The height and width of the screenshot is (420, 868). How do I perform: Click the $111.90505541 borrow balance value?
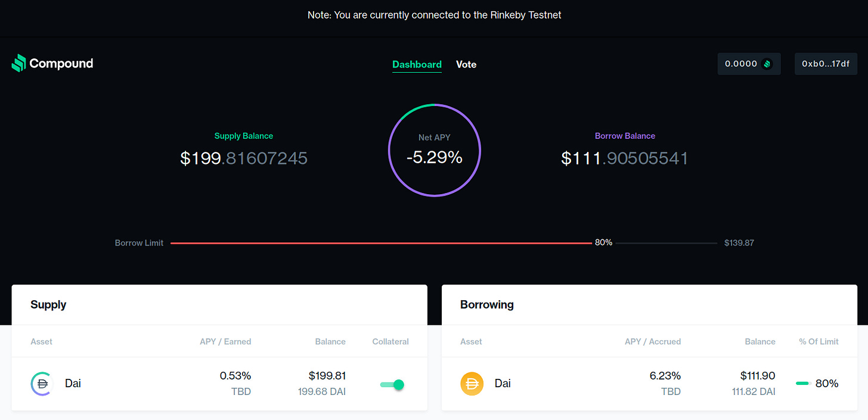click(625, 158)
